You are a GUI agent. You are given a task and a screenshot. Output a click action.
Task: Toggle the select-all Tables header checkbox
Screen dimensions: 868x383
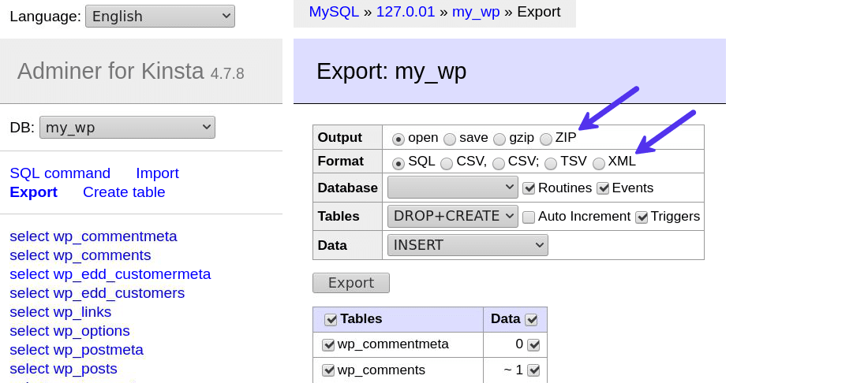tap(331, 319)
